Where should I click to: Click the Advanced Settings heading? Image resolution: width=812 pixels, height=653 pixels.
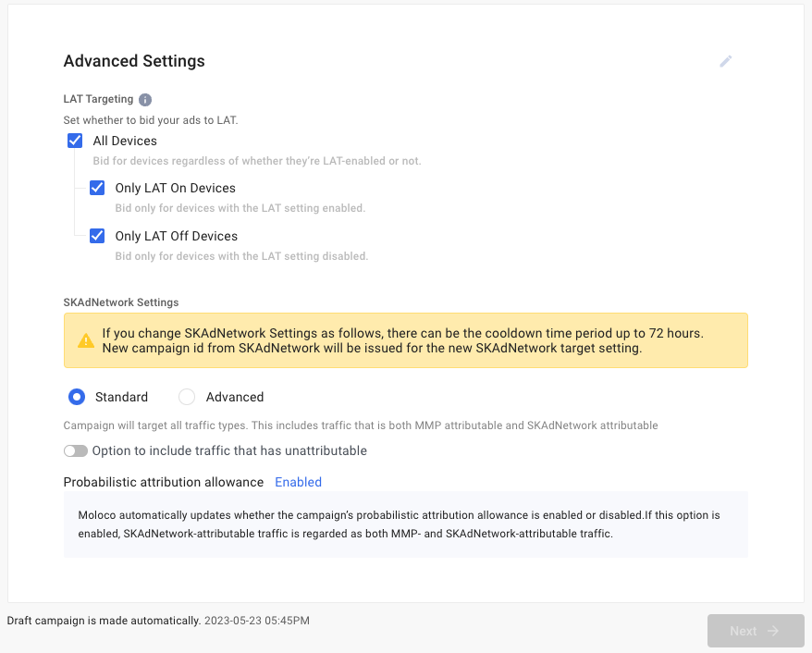134,61
